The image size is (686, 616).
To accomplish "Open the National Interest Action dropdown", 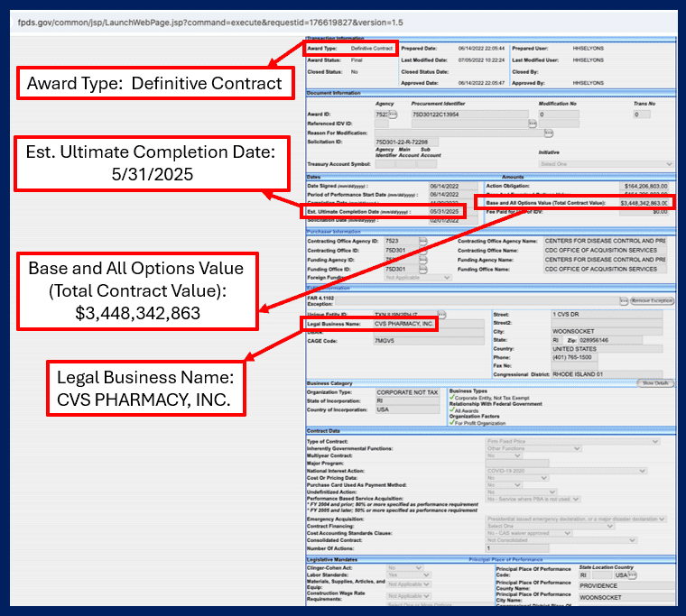I will pos(566,471).
